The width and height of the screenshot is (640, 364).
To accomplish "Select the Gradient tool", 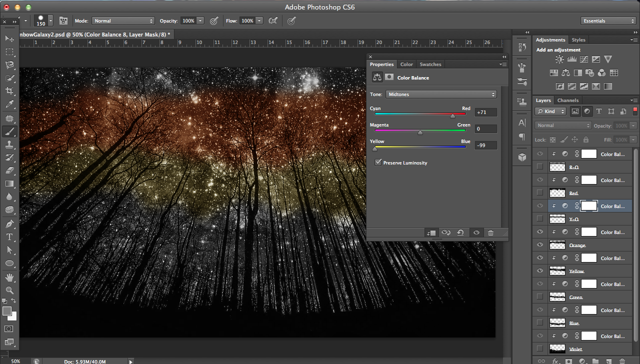I will coord(9,183).
